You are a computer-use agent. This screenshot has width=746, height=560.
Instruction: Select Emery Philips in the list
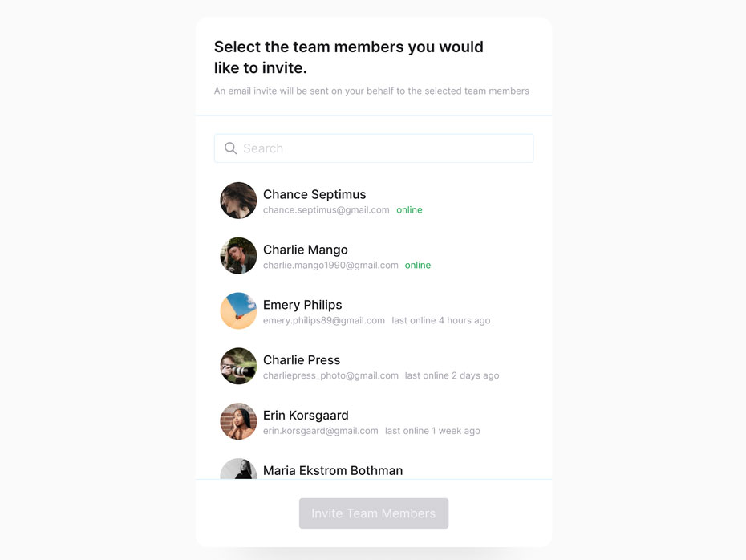(302, 305)
